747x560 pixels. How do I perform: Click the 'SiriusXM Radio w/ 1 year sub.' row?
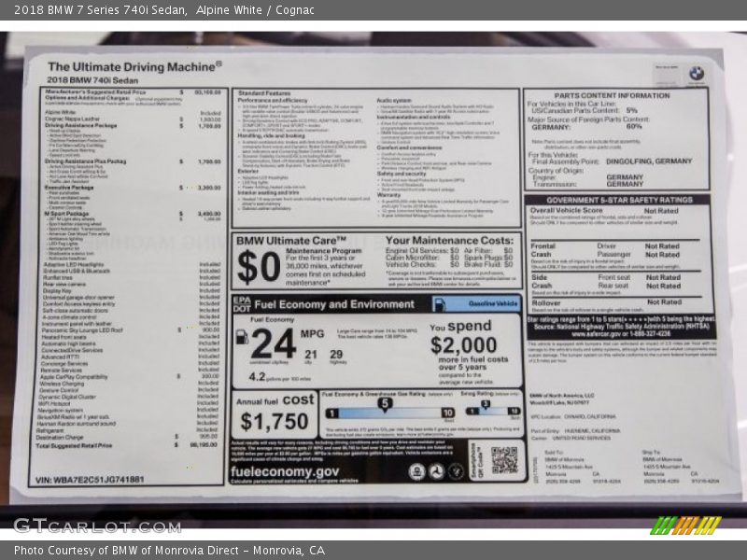pos(128,416)
